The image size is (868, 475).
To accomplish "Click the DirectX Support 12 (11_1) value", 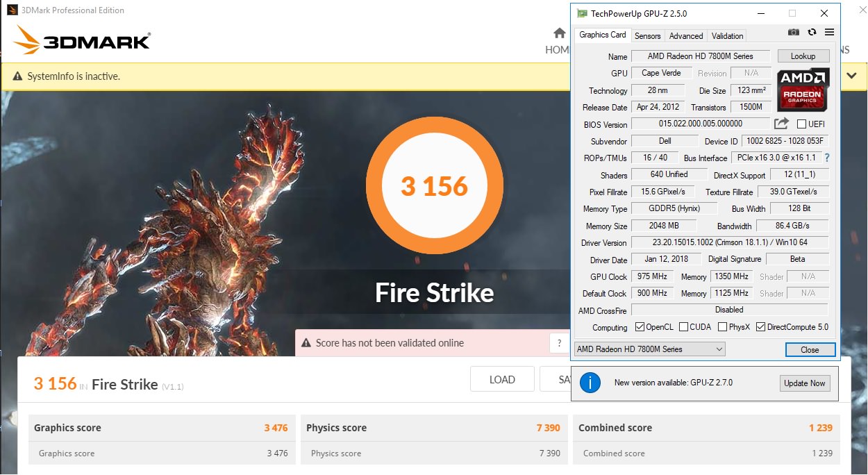I will [x=799, y=175].
